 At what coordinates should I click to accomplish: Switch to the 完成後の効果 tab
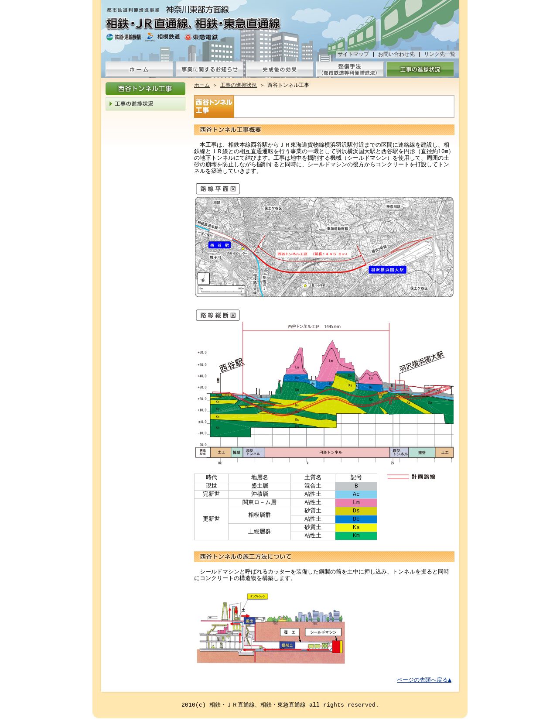[x=280, y=69]
